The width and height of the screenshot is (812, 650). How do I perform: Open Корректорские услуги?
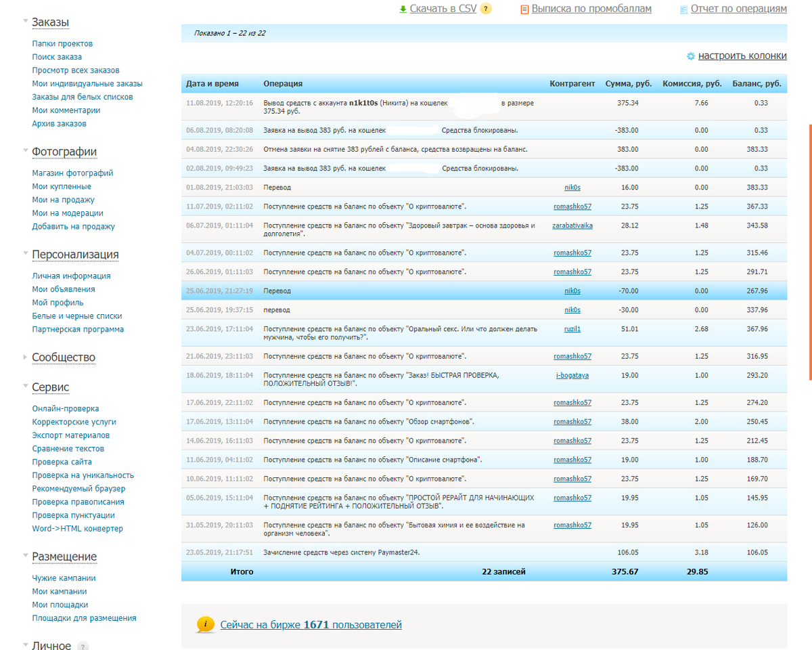coord(73,422)
